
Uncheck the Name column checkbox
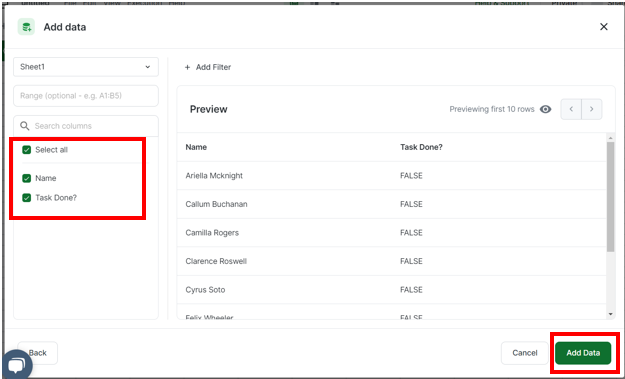(x=27, y=178)
